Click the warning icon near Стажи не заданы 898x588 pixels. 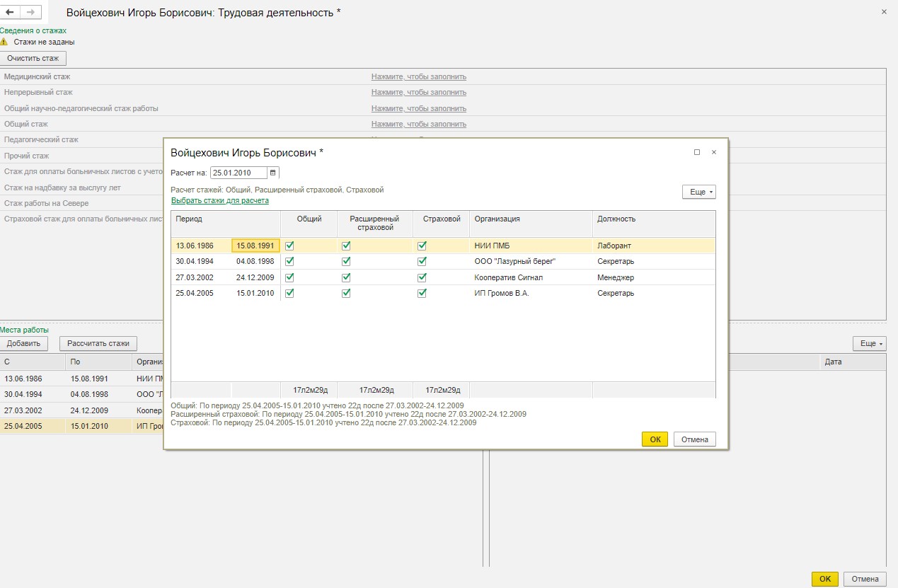4,42
